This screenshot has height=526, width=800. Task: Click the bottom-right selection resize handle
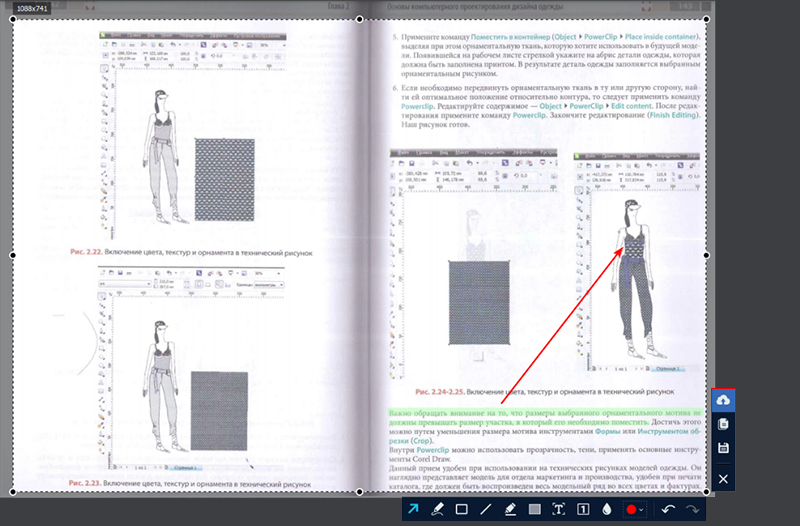[x=708, y=492]
